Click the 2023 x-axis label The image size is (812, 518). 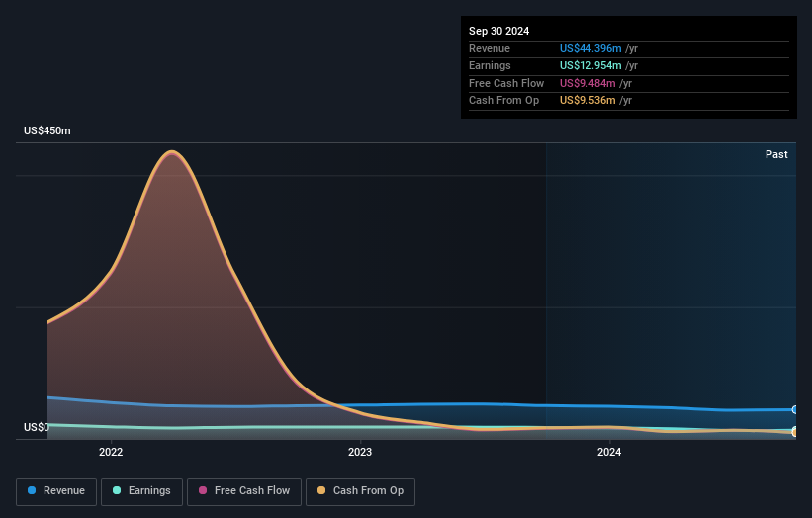pos(360,453)
